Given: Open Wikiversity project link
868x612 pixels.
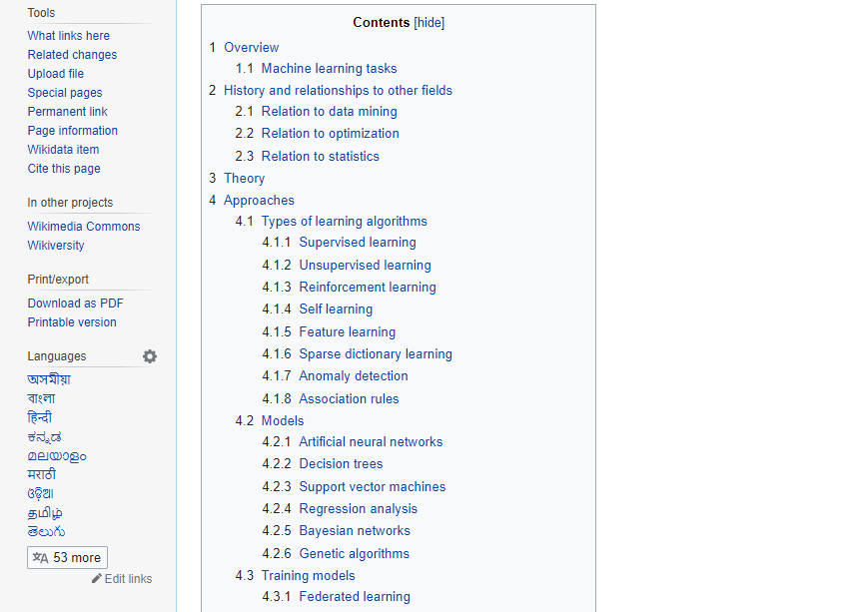Looking at the screenshot, I should [56, 246].
